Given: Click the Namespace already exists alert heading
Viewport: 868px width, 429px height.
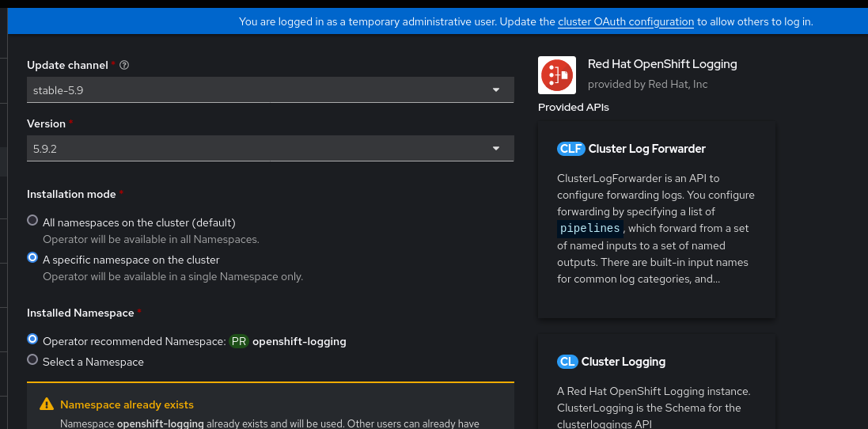Looking at the screenshot, I should pyautogui.click(x=127, y=404).
